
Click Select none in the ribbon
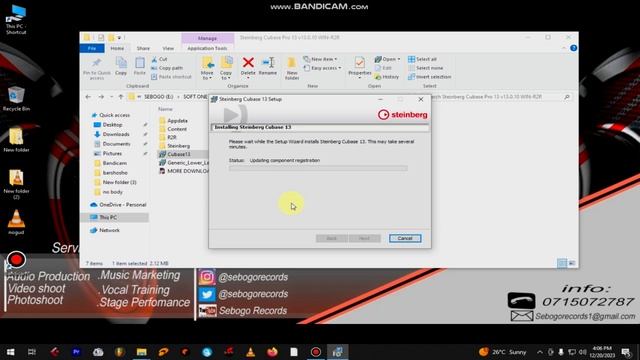[425, 68]
